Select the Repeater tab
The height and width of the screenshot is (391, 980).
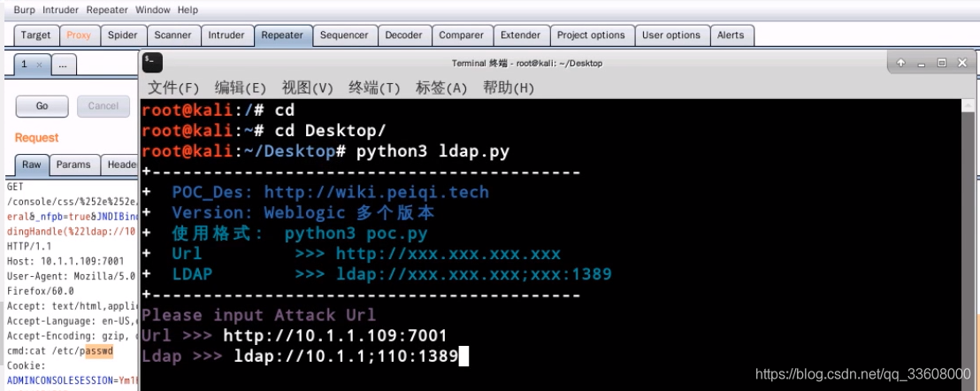click(x=282, y=35)
